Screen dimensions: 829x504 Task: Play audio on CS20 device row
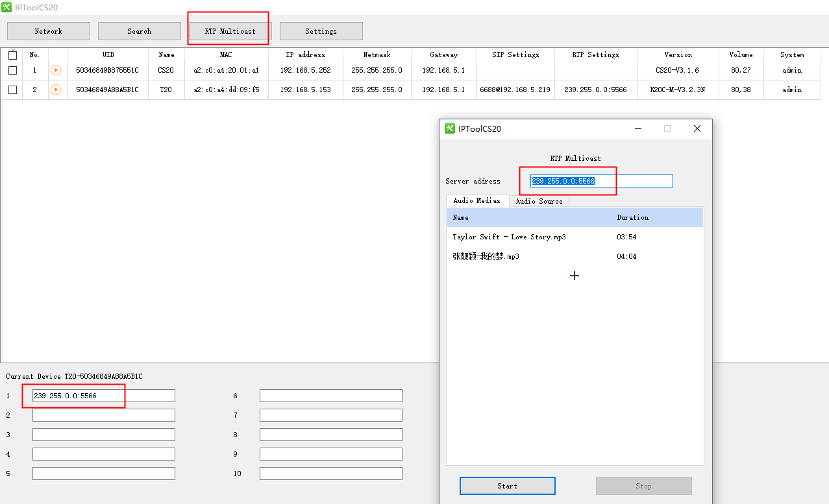(56, 70)
